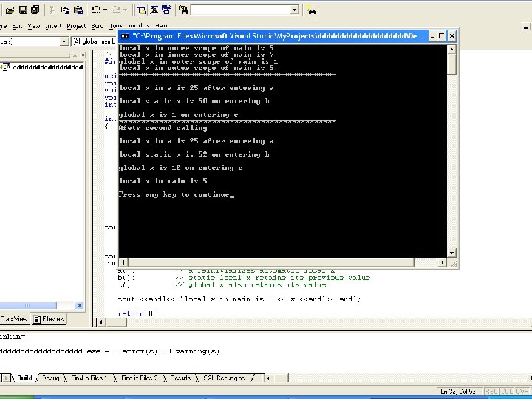Click the REC status bar indicator
Image resolution: width=532 pixels, height=399 pixels.
tap(491, 391)
